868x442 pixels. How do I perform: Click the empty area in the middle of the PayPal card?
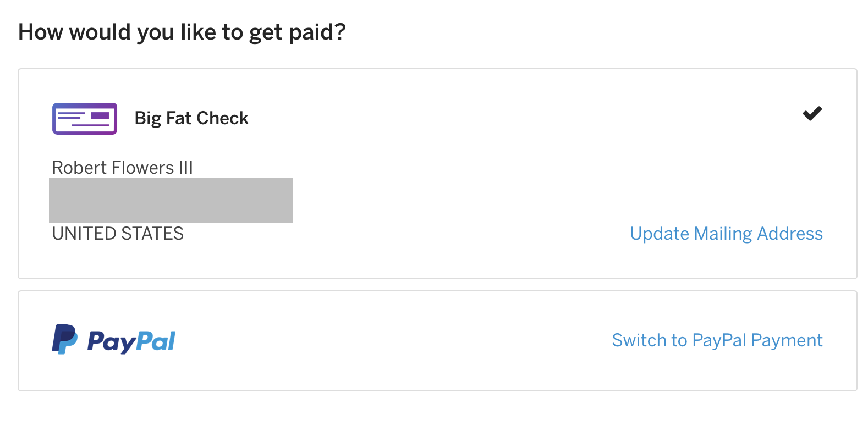(x=393, y=341)
